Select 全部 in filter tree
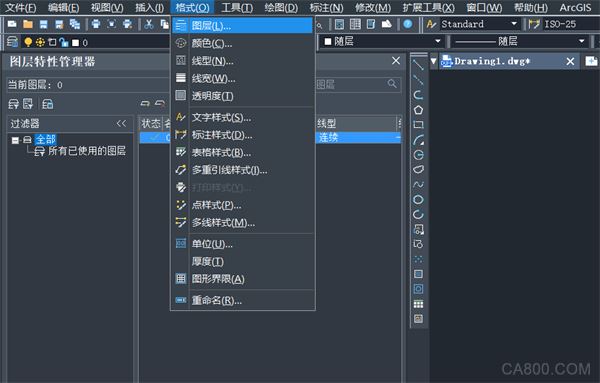Screen dimensions: 600x383 point(46,139)
